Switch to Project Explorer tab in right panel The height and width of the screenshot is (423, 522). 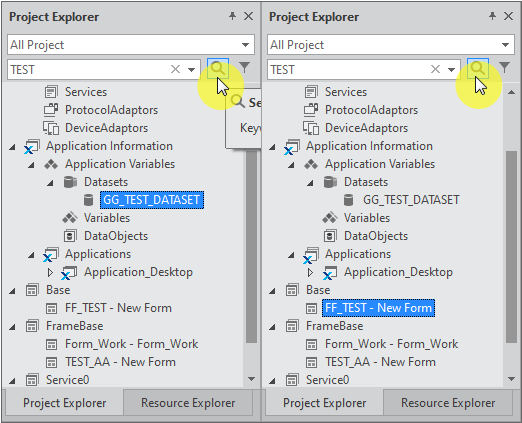coord(325,403)
